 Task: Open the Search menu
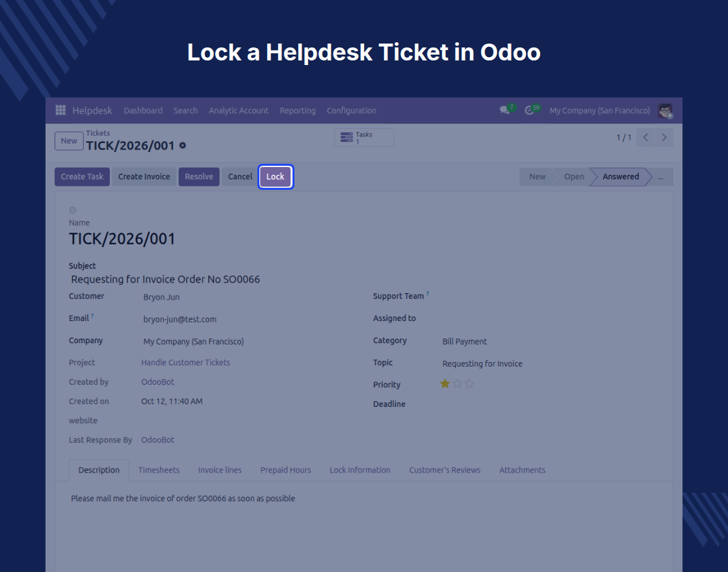(186, 110)
